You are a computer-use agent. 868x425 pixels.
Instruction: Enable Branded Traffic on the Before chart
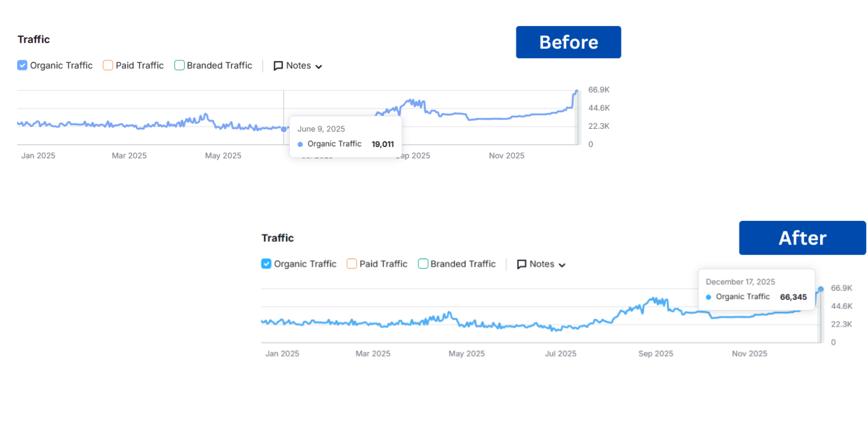coord(179,65)
